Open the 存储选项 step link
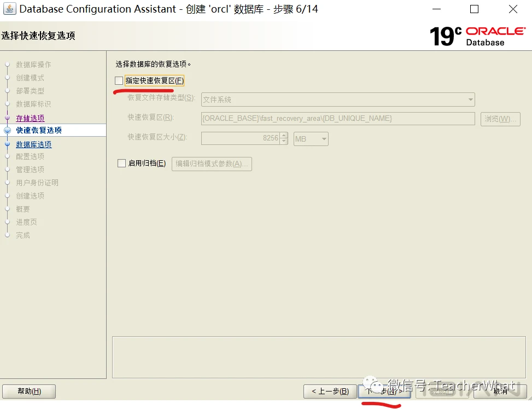This screenshot has width=532, height=409. [30, 118]
